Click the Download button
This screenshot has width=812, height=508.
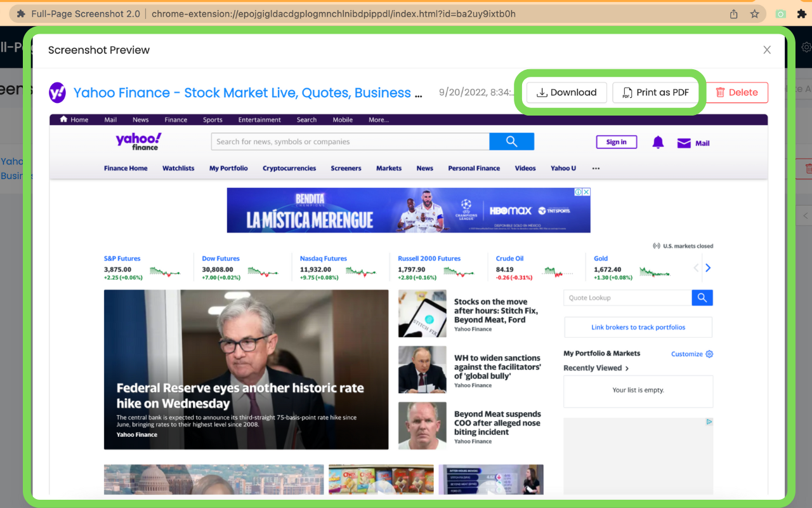pyautogui.click(x=566, y=93)
